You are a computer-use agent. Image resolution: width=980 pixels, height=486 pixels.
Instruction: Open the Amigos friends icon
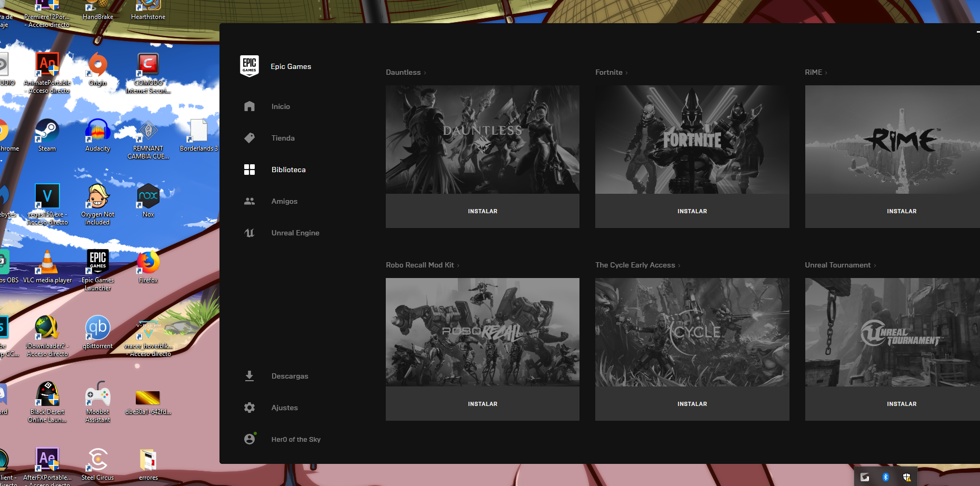[249, 201]
